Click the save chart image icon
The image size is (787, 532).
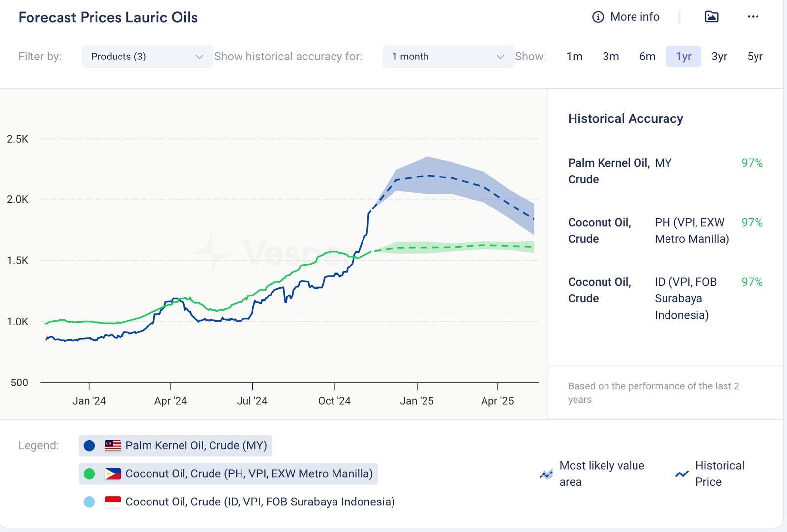tap(711, 17)
